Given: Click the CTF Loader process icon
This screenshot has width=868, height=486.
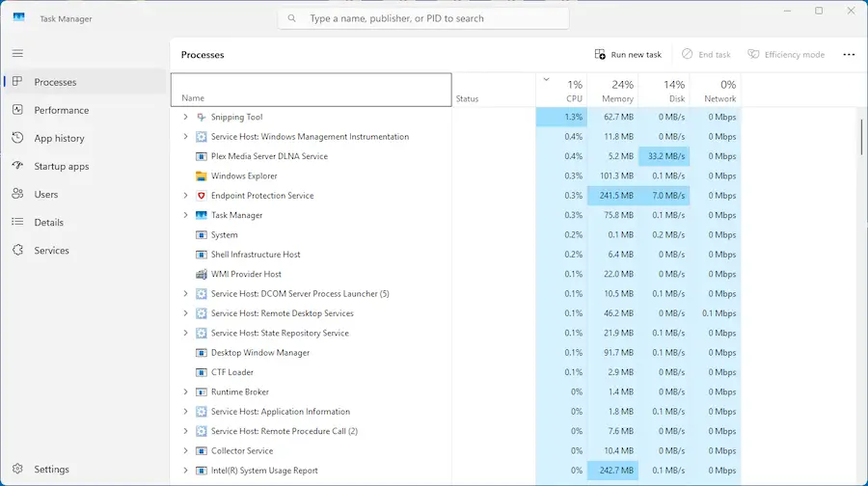Looking at the screenshot, I should [x=201, y=372].
